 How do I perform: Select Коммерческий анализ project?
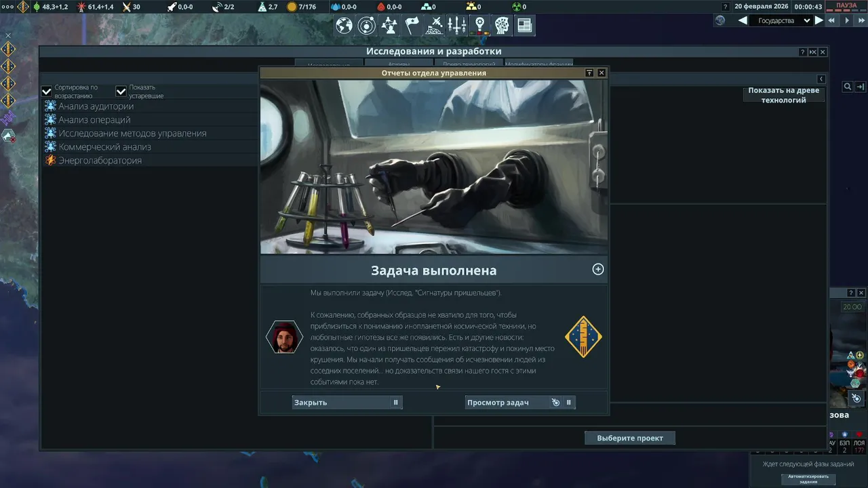coord(149,147)
